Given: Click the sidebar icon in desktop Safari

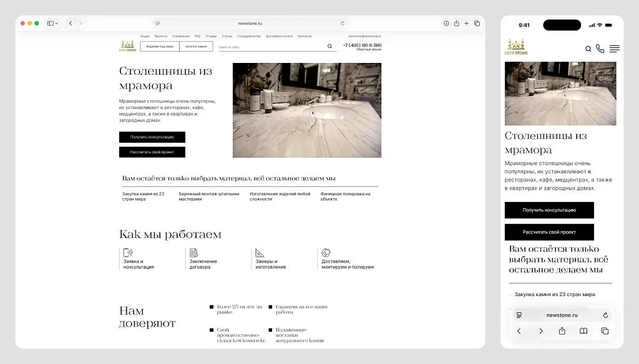Looking at the screenshot, I should pyautogui.click(x=51, y=24).
